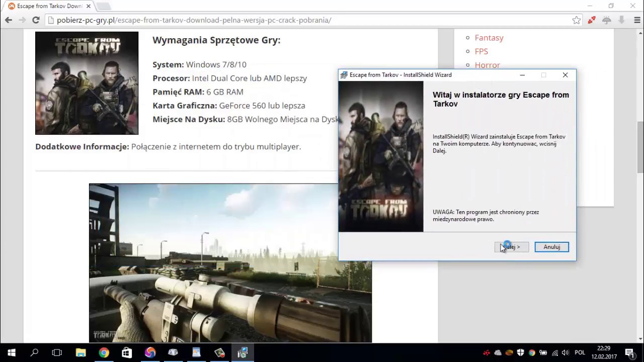Screen dimensions: 644x362
Task: Click the red plug extension icon
Action: pos(592,20)
